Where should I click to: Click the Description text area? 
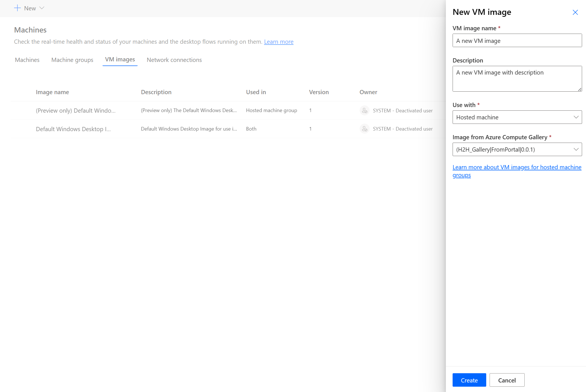coord(516,78)
